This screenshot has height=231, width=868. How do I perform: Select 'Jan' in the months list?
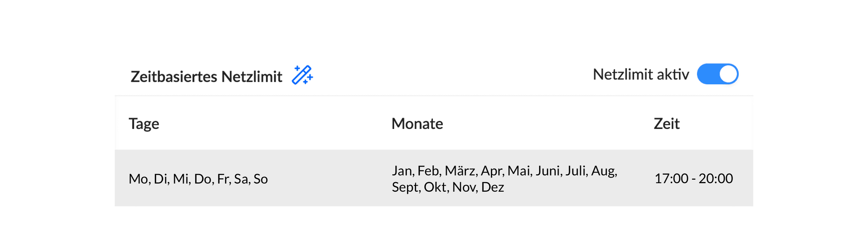click(402, 171)
